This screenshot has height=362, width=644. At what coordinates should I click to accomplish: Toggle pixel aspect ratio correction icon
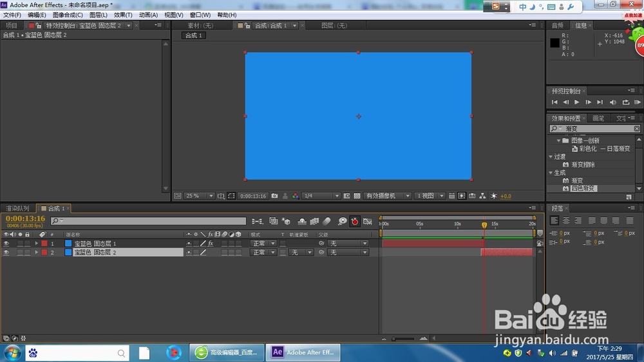point(451,196)
